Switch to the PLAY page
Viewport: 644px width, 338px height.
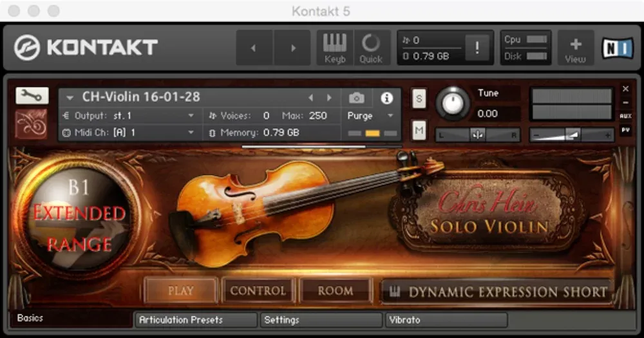tap(180, 291)
